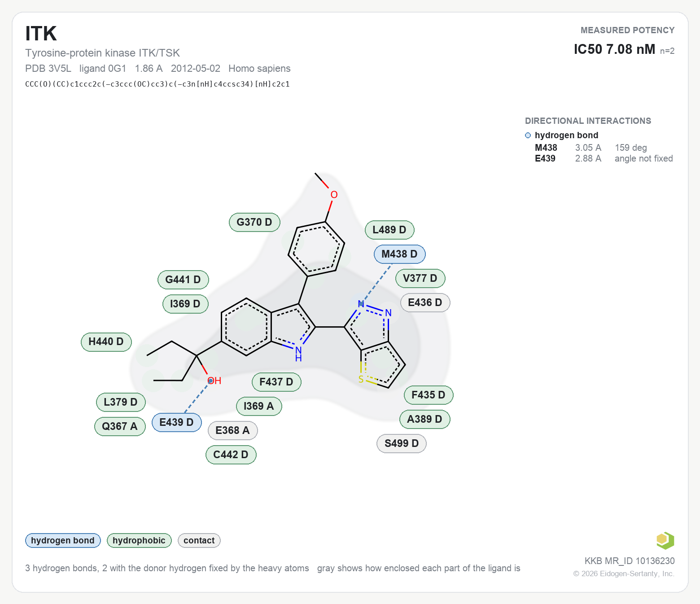
Task: Select the H440 D residue label
Action: 106,341
